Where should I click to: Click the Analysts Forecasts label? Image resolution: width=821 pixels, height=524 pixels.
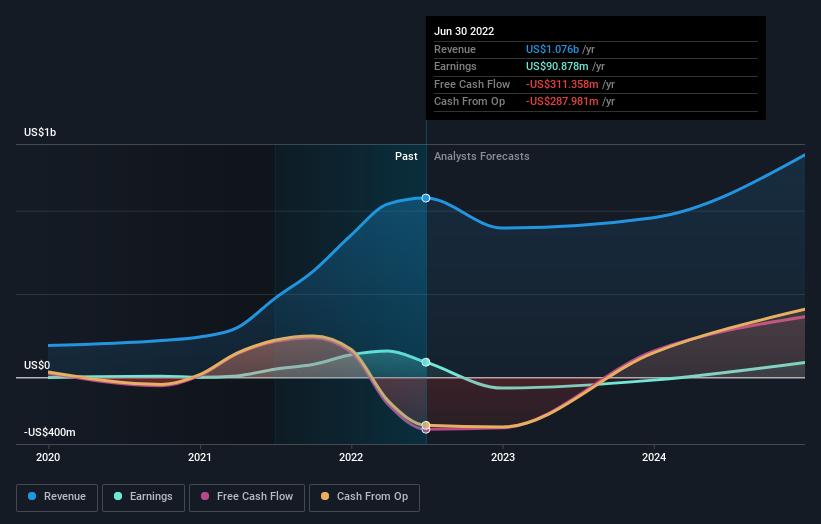coord(481,157)
